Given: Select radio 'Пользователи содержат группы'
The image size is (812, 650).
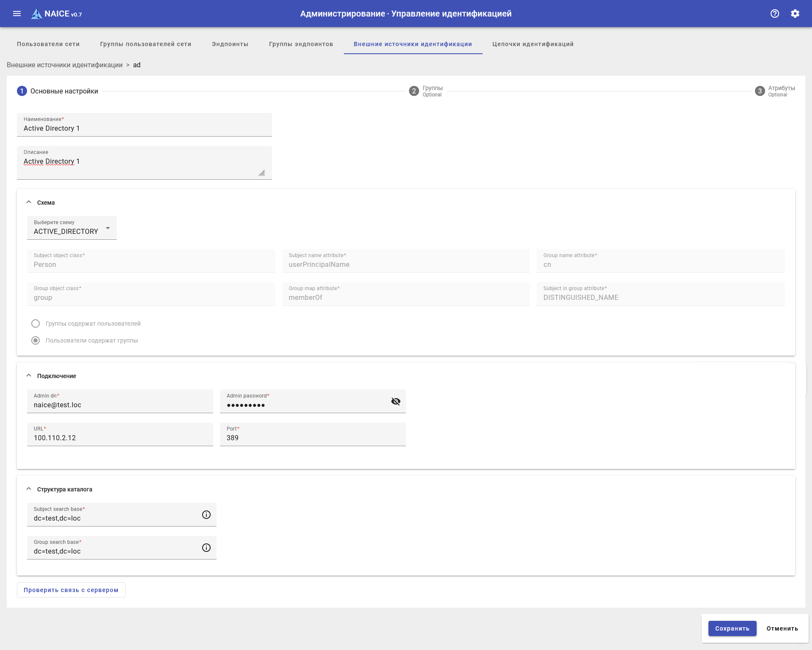Looking at the screenshot, I should 36,340.
